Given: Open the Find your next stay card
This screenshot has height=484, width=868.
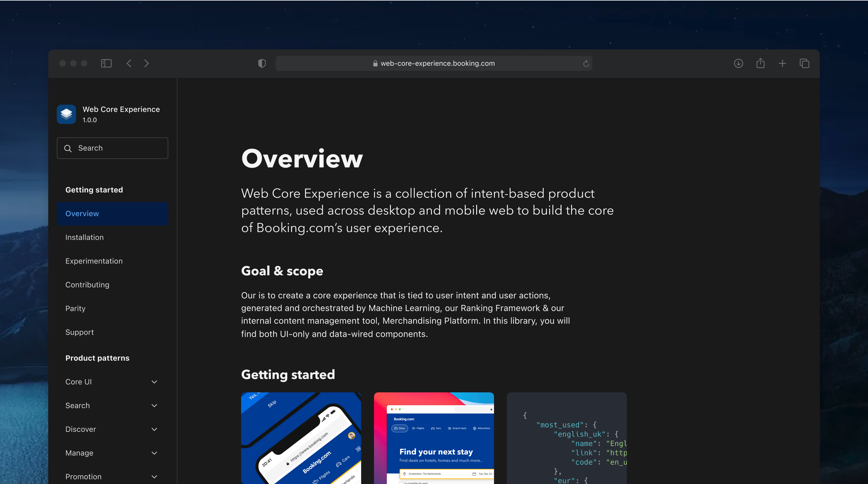Looking at the screenshot, I should (x=434, y=438).
